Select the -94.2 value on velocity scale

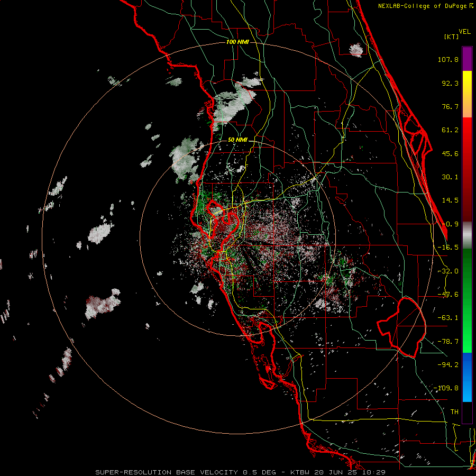point(448,364)
